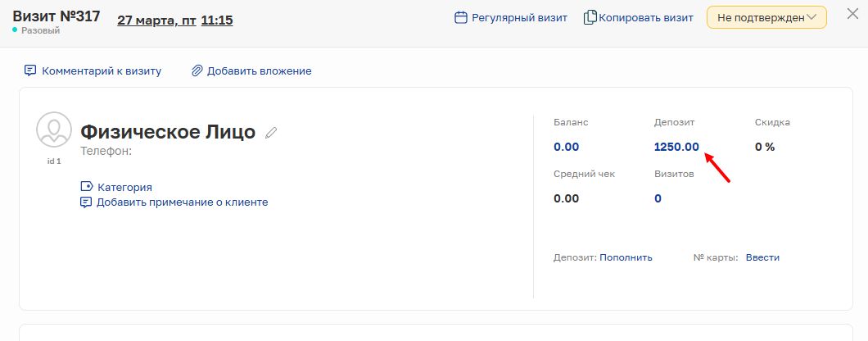This screenshot has height=341, width=868.
Task: Click the 'Категория' link
Action: (124, 187)
